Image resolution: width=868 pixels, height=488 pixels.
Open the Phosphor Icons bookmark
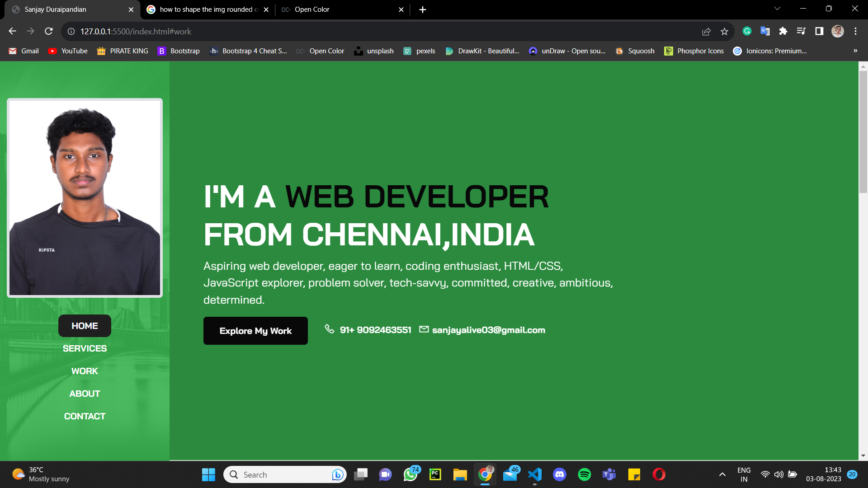coord(694,51)
